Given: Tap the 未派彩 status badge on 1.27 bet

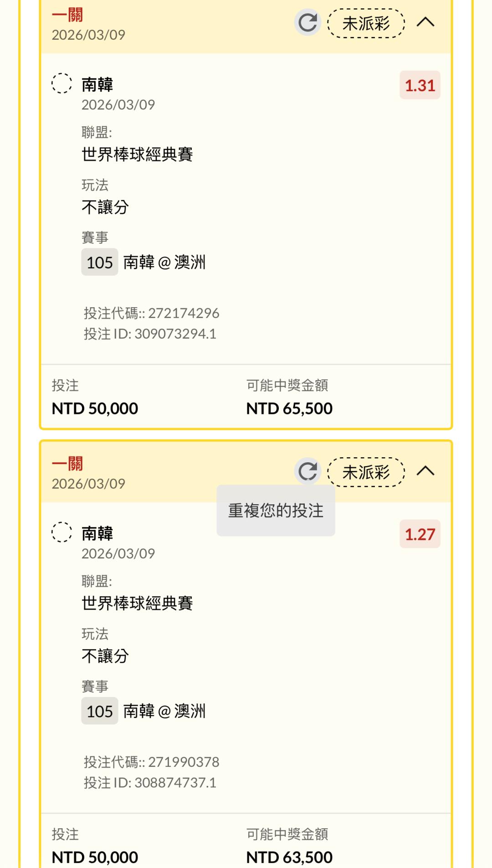Looking at the screenshot, I should 366,472.
